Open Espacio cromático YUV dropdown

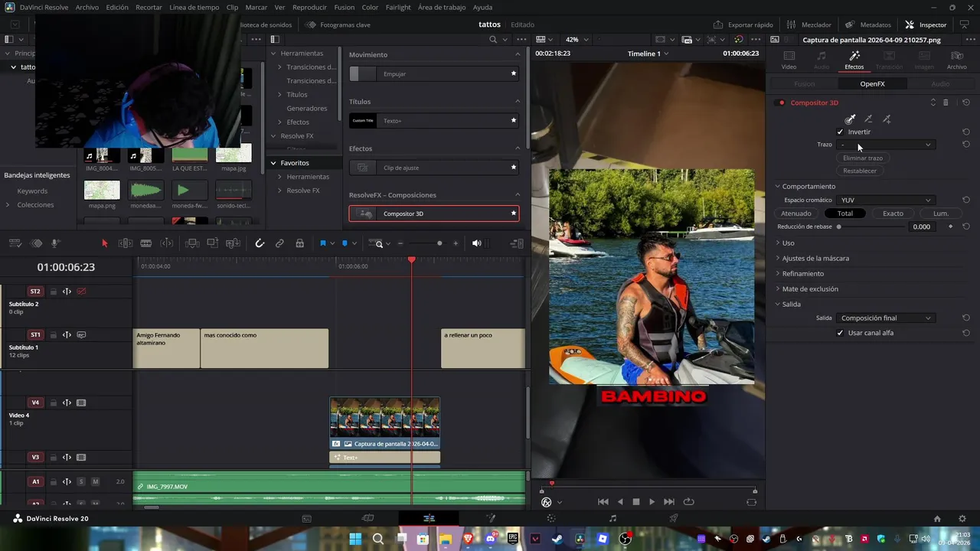click(886, 201)
